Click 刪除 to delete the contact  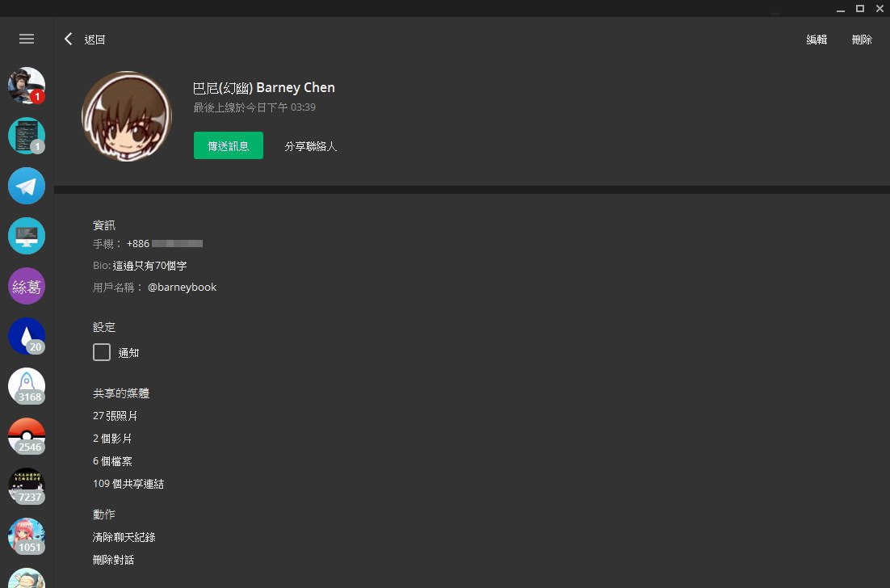tap(862, 40)
